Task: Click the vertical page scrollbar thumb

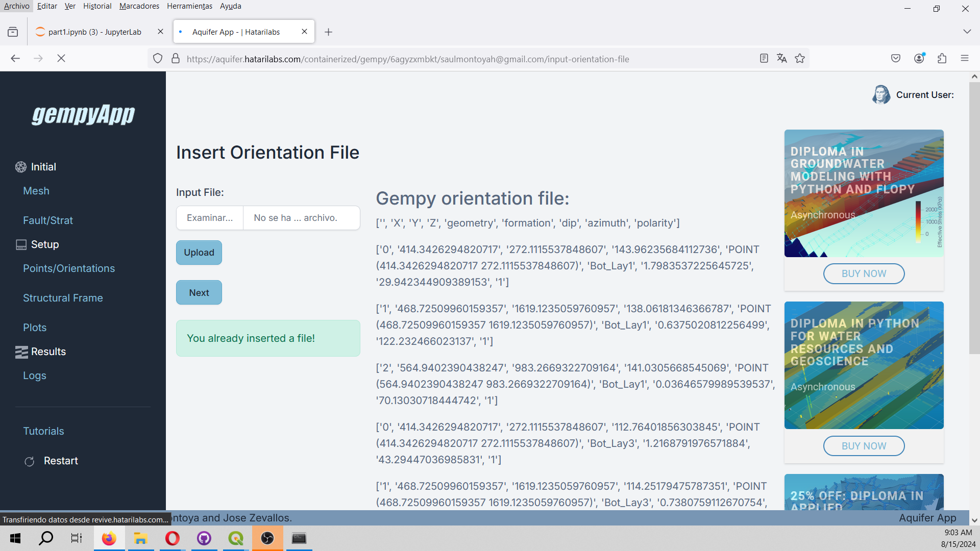Action: [x=974, y=217]
